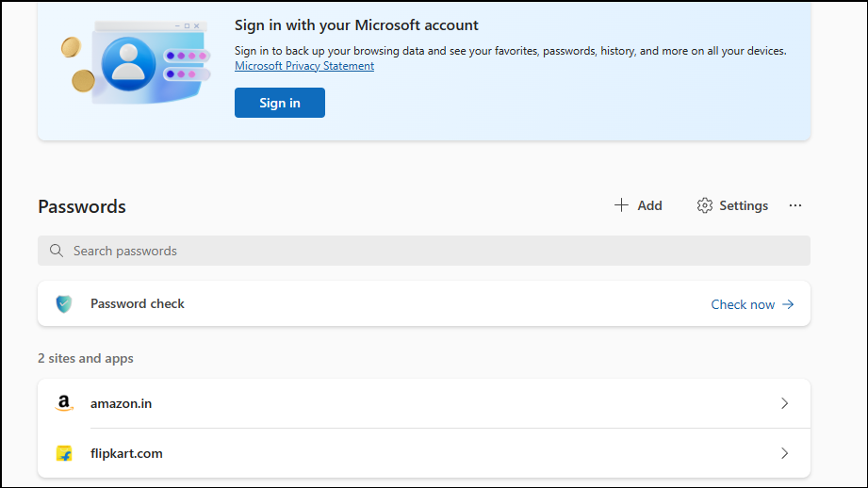The height and width of the screenshot is (488, 868).
Task: Expand the flipkart.com entry chevron
Action: tap(784, 453)
